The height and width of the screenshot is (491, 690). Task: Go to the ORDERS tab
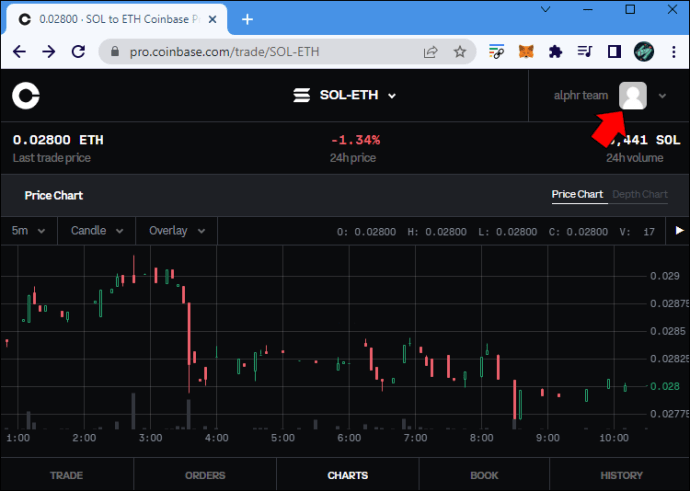click(205, 475)
